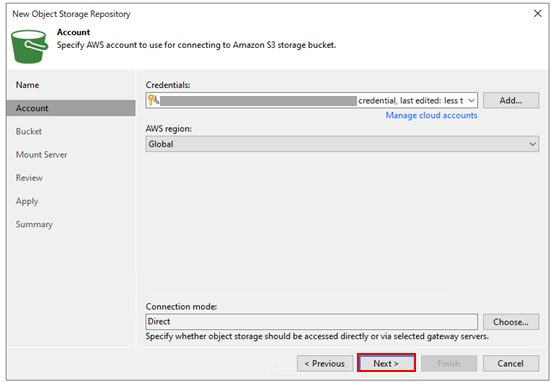Click the 'Specify whether object storage' hint text

(x=317, y=336)
